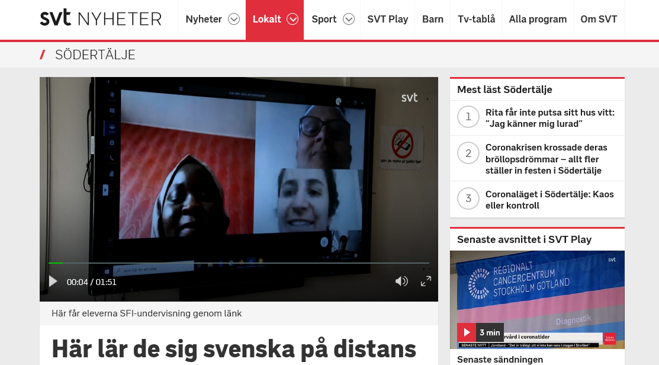Image resolution: width=659 pixels, height=365 pixels.
Task: Play the SFI distance learning video
Action: click(x=53, y=281)
